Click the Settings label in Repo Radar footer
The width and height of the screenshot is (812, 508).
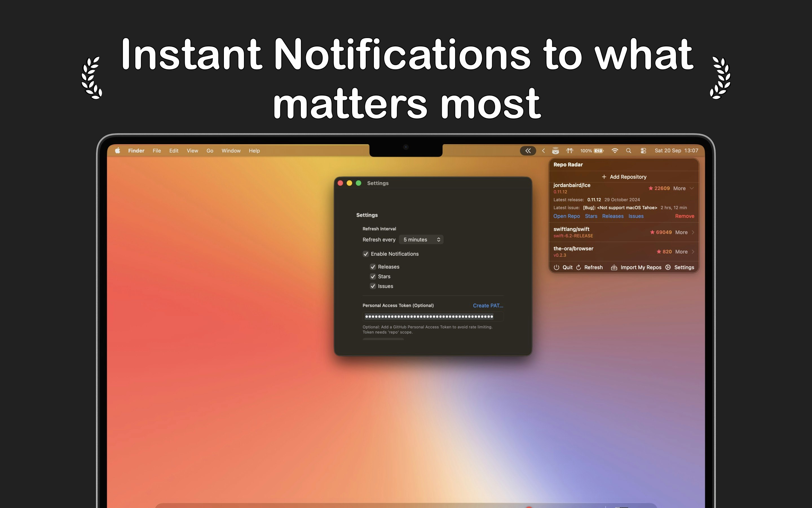point(684,268)
